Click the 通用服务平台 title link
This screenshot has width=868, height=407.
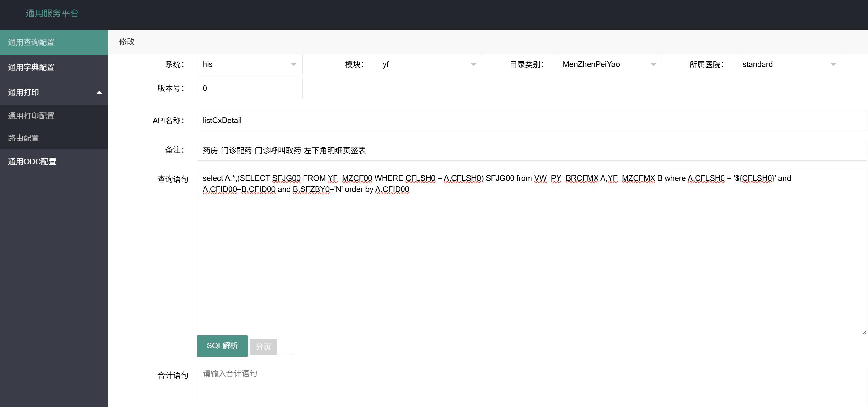pos(52,13)
